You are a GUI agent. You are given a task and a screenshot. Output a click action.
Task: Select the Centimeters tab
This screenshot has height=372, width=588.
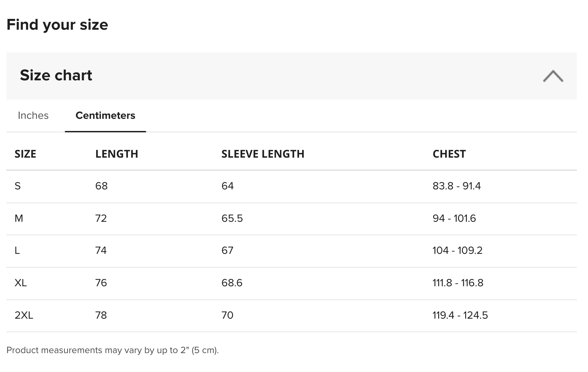105,115
